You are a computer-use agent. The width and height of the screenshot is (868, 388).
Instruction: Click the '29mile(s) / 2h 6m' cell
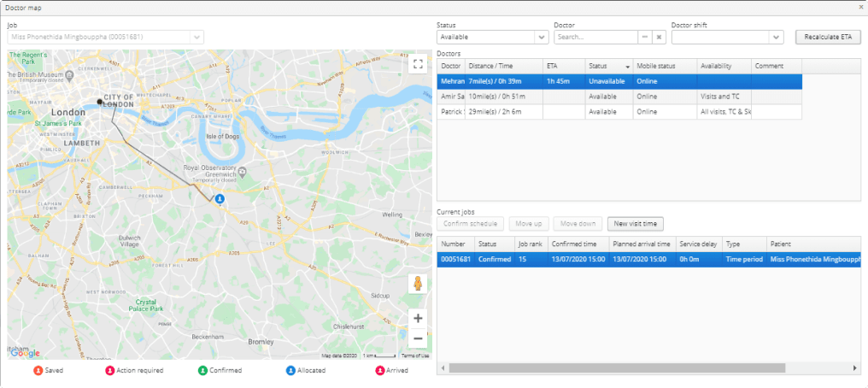click(x=503, y=112)
